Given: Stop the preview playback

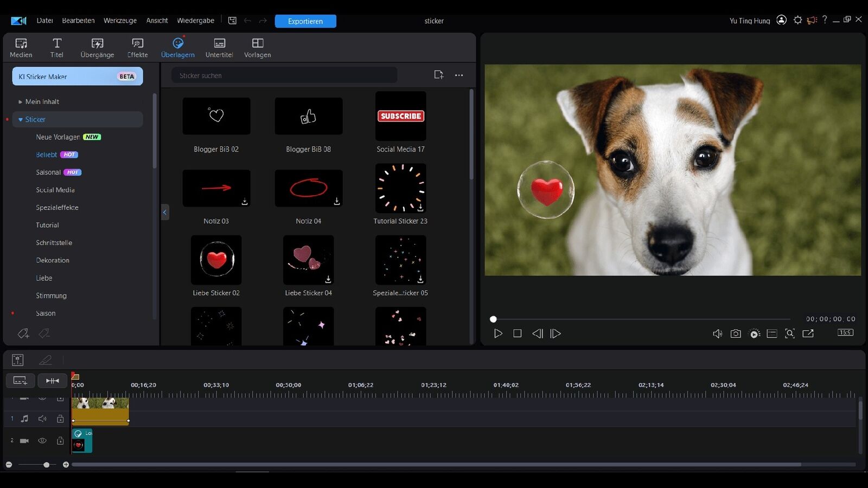Looking at the screenshot, I should 518,333.
